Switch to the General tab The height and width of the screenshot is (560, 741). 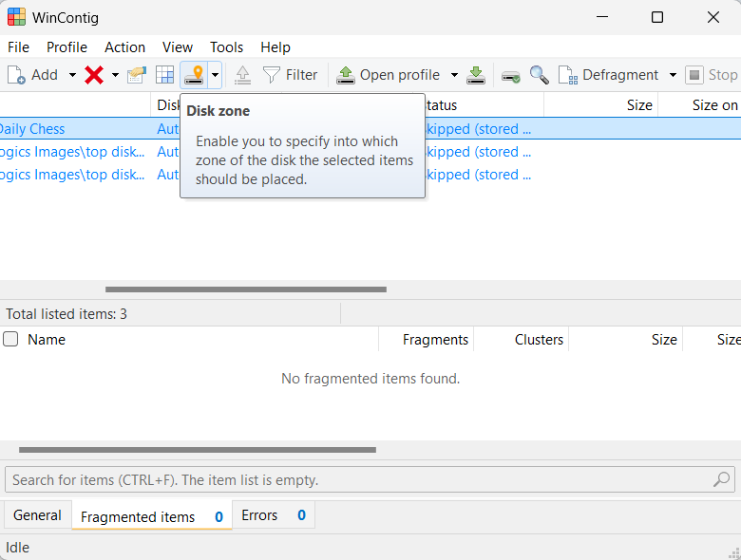tap(38, 515)
